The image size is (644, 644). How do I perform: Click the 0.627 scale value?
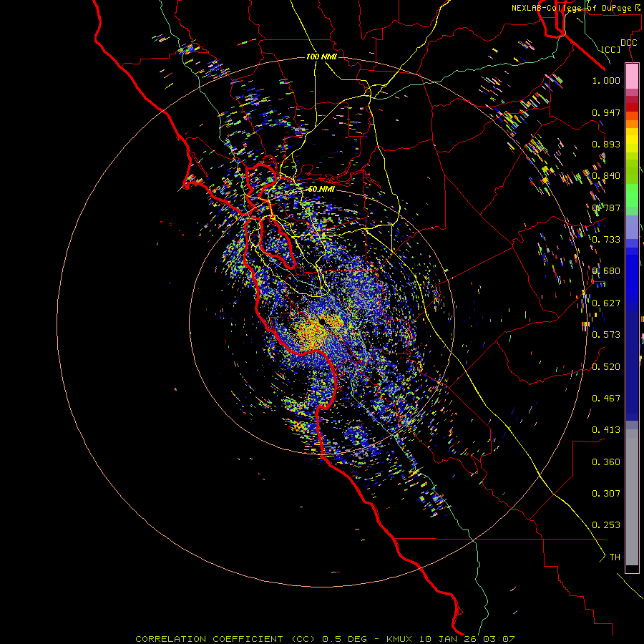606,303
